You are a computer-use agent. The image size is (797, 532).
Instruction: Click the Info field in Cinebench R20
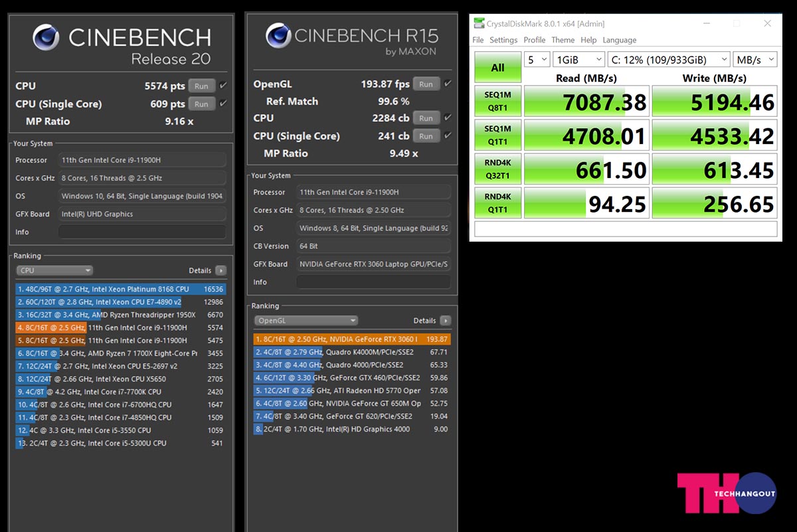click(x=142, y=232)
